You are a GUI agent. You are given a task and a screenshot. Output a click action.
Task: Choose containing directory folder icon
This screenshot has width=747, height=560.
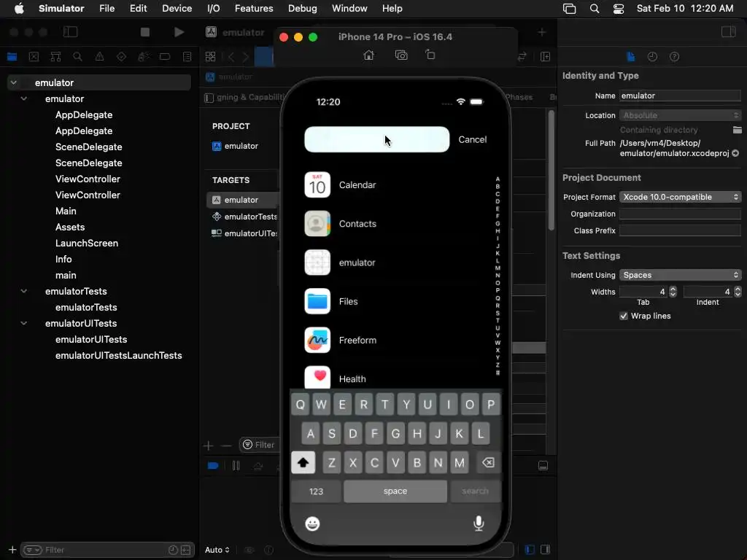point(737,130)
